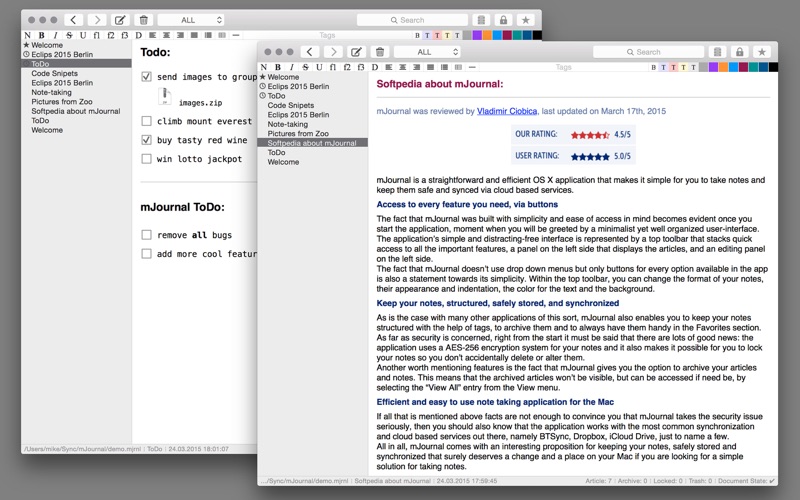Go forward in the Softpedia window toolbar
This screenshot has height=500, width=800.
tap(333, 52)
